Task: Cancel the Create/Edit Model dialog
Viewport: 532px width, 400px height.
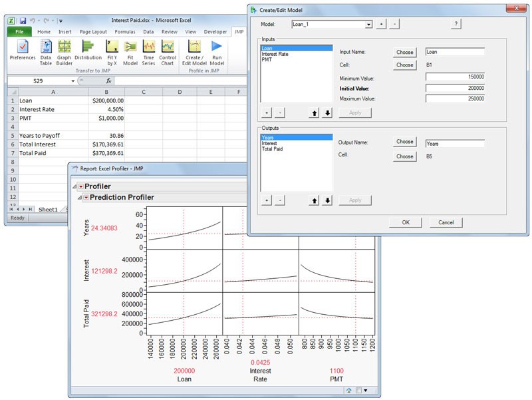Action: coord(446,222)
